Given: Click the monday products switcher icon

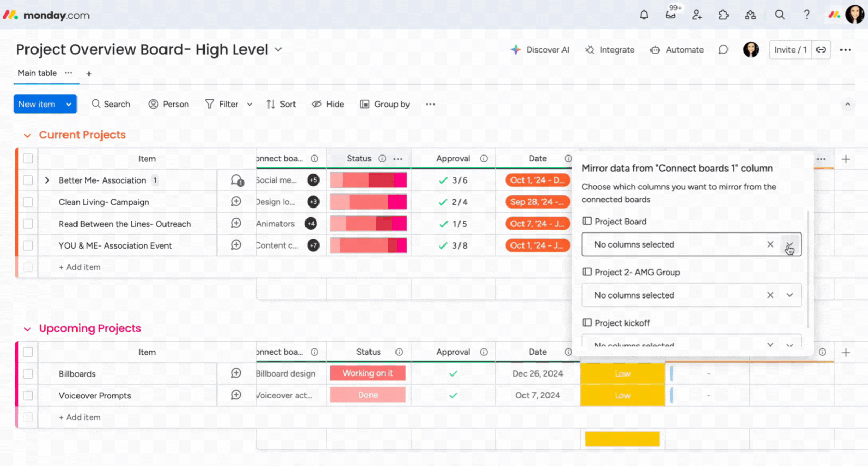Looking at the screenshot, I should 834,15.
